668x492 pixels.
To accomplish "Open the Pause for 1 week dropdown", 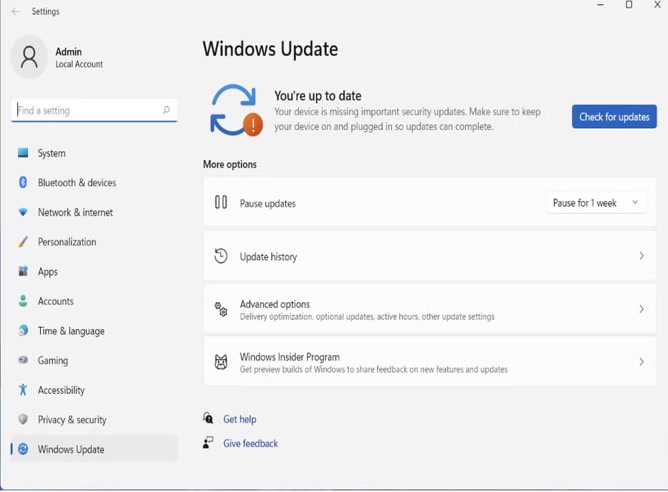I will click(x=596, y=203).
